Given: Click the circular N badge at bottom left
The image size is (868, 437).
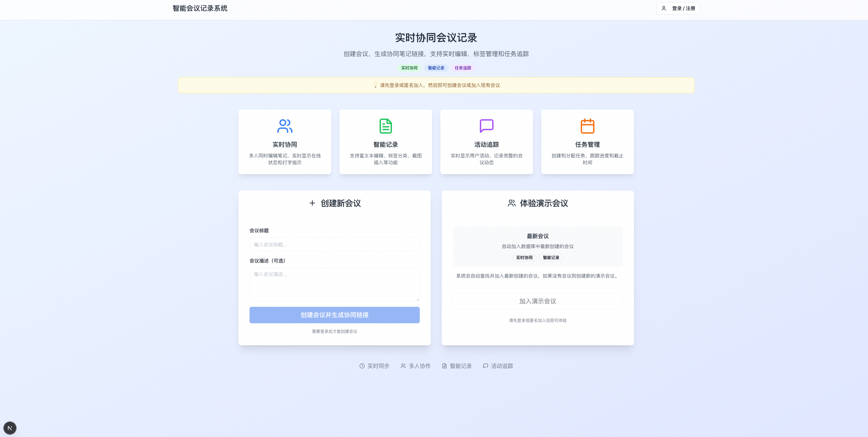Looking at the screenshot, I should pos(10,428).
